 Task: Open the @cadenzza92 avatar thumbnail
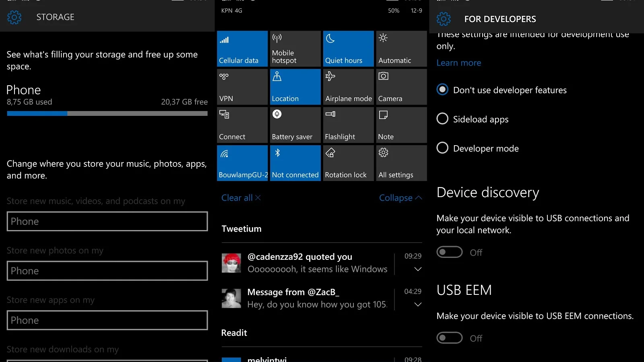[231, 263]
